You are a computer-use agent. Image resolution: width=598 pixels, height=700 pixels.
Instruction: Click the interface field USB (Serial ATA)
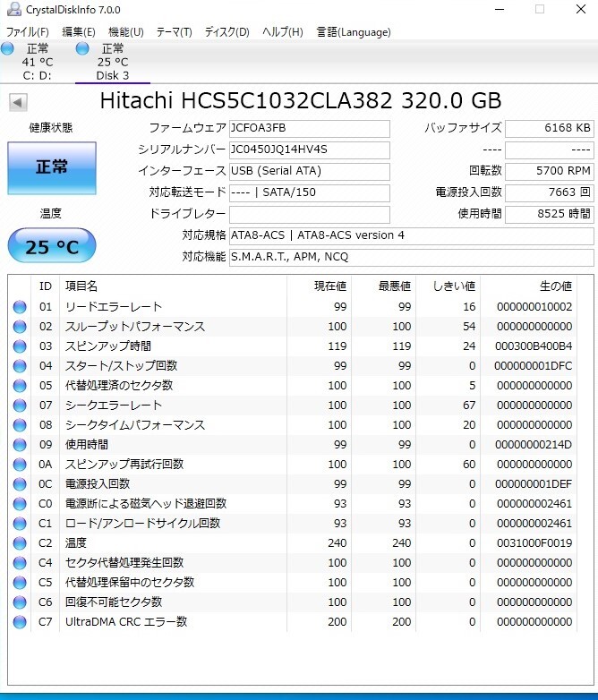pyautogui.click(x=310, y=172)
